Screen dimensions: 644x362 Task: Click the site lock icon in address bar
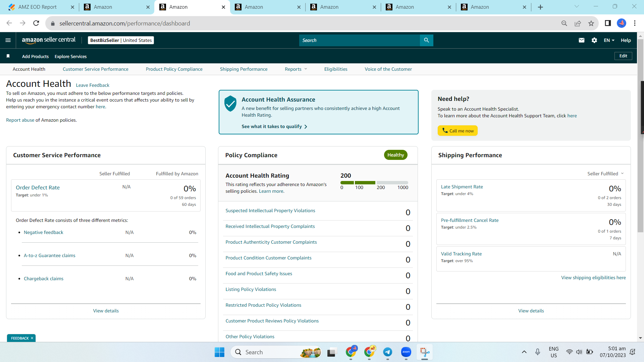click(53, 23)
